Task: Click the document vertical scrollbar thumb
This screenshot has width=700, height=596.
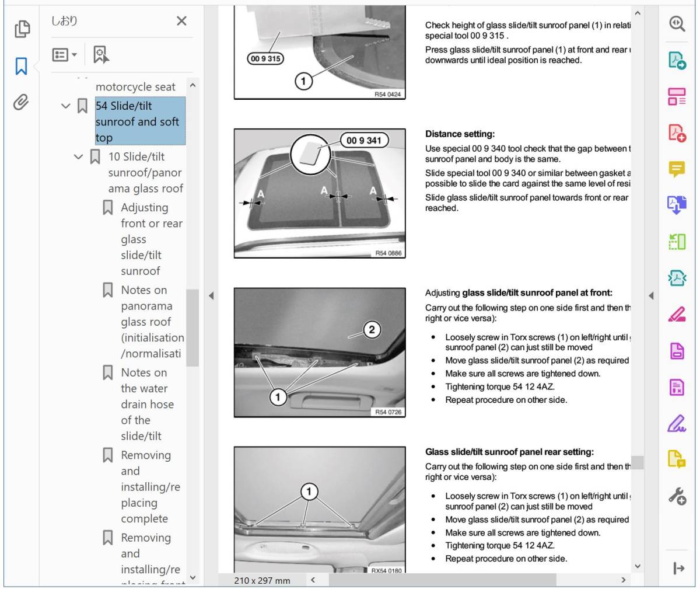Action: click(638, 462)
